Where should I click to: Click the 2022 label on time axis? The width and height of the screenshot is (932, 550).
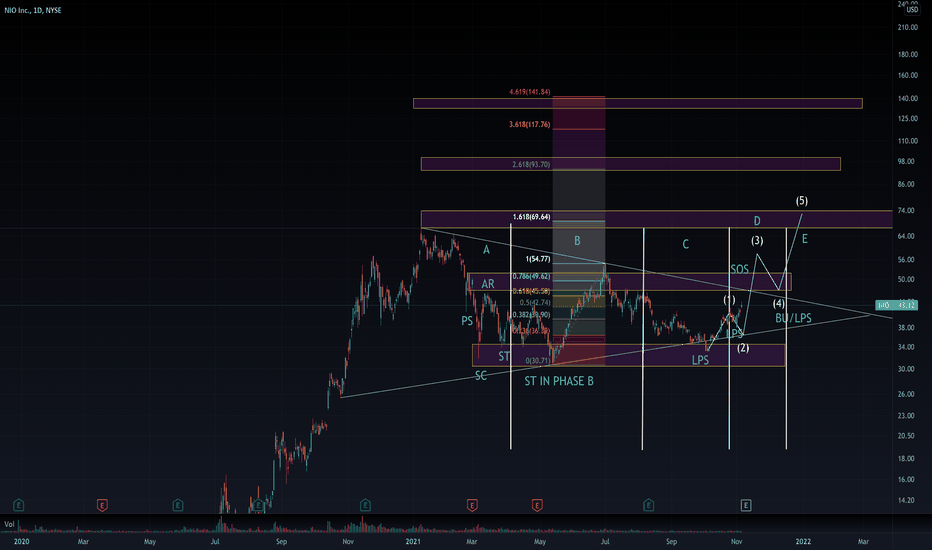click(x=803, y=542)
